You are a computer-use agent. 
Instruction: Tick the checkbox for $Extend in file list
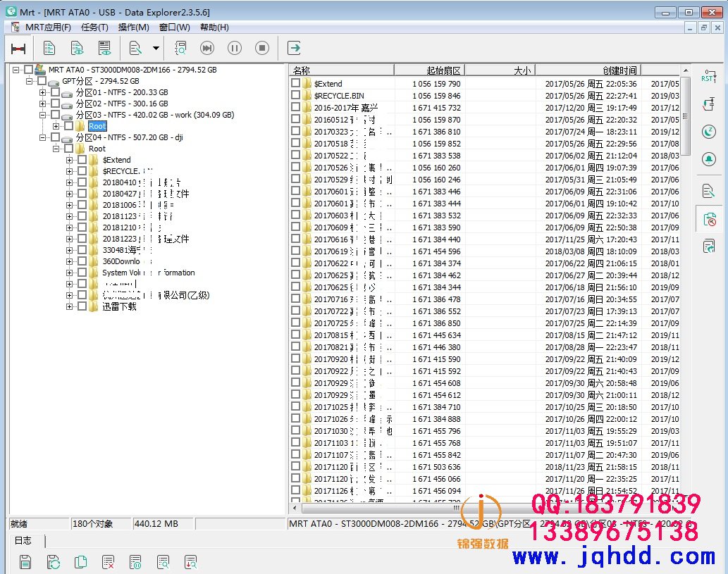295,83
